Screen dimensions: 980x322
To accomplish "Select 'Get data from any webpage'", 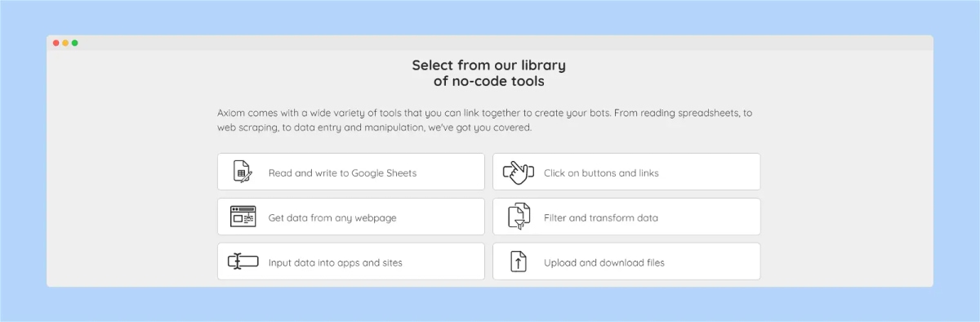I will [351, 217].
